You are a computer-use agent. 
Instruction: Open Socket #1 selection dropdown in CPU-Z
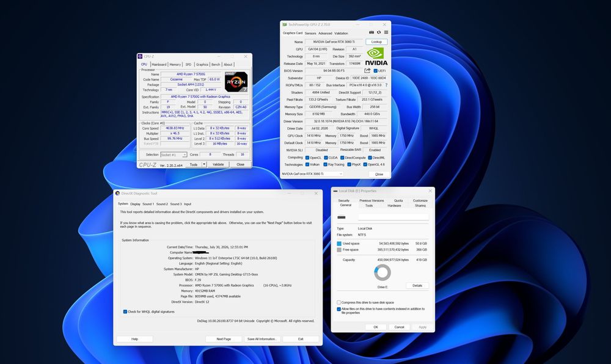point(174,155)
